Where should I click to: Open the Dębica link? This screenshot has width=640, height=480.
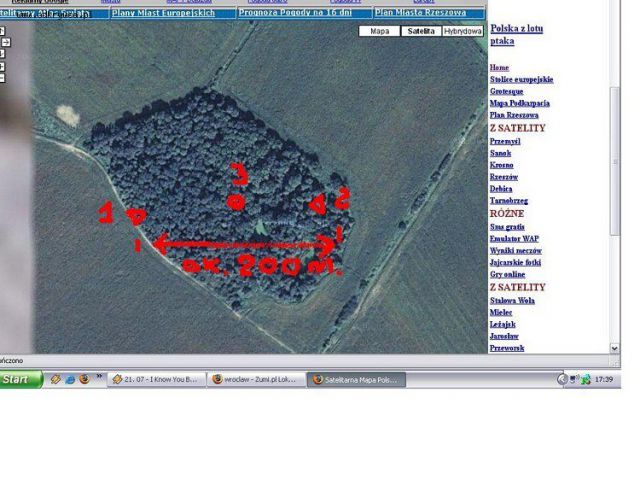(501, 189)
